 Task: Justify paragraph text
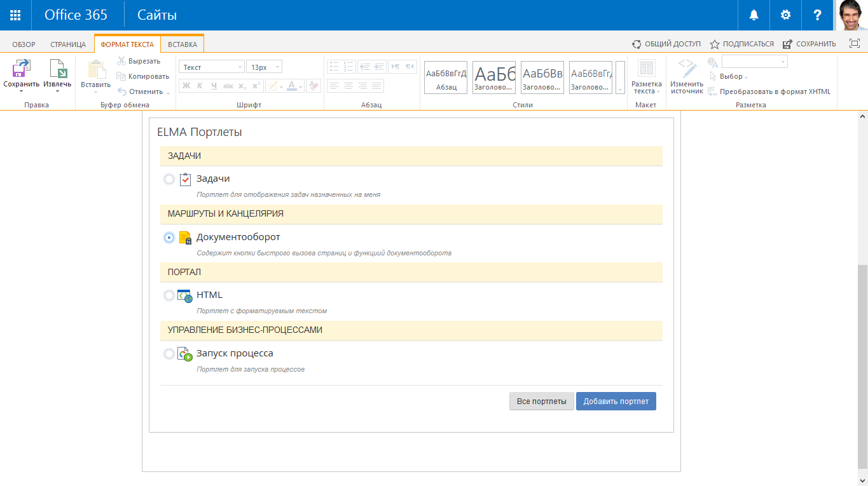pyautogui.click(x=376, y=86)
